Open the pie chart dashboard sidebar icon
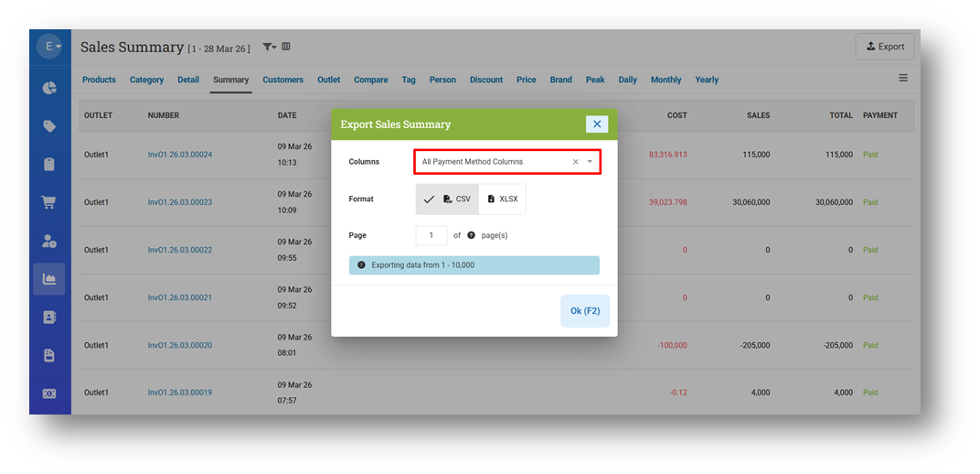The image size is (980, 474). [x=49, y=88]
